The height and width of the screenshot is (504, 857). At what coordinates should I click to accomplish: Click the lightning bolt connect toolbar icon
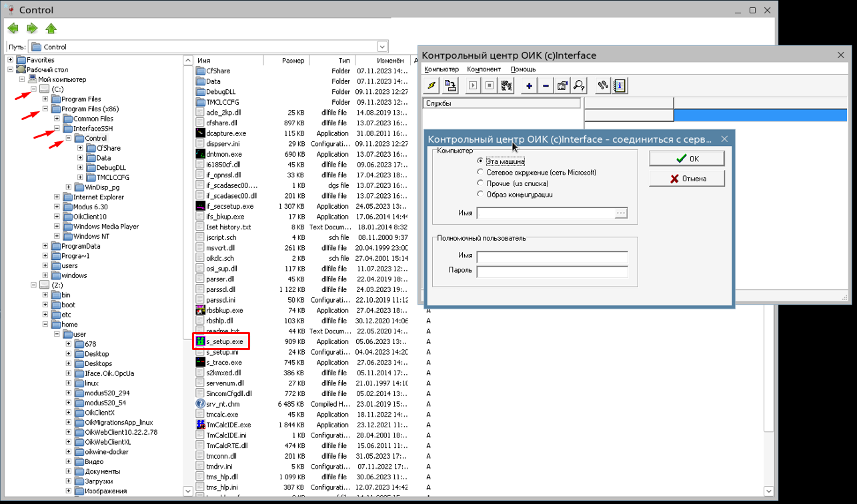point(432,85)
